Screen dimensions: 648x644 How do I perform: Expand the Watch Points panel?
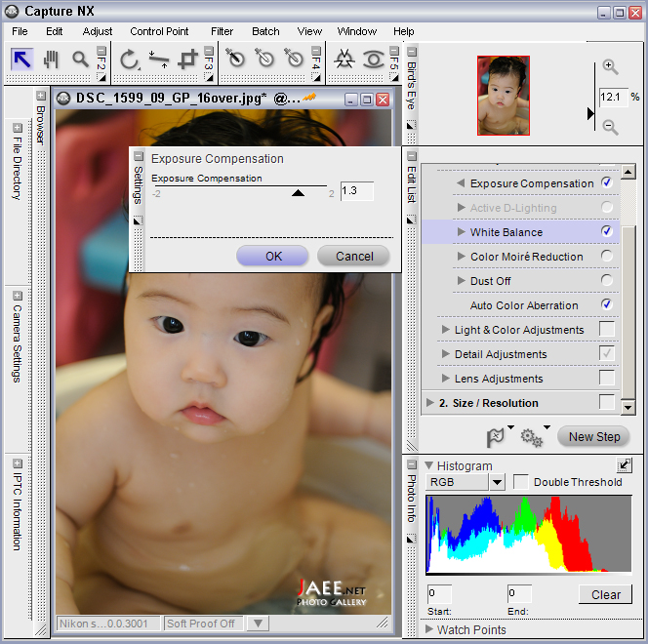click(429, 629)
